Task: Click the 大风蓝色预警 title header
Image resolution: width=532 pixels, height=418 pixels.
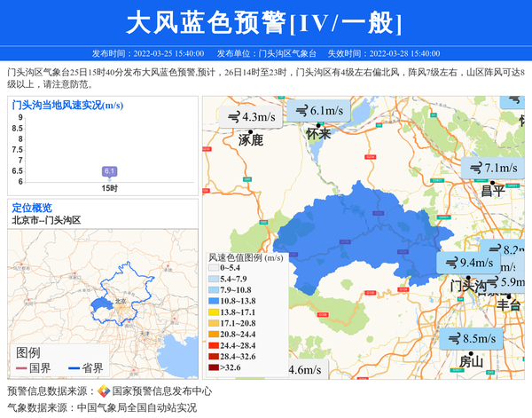Action: (x=265, y=22)
